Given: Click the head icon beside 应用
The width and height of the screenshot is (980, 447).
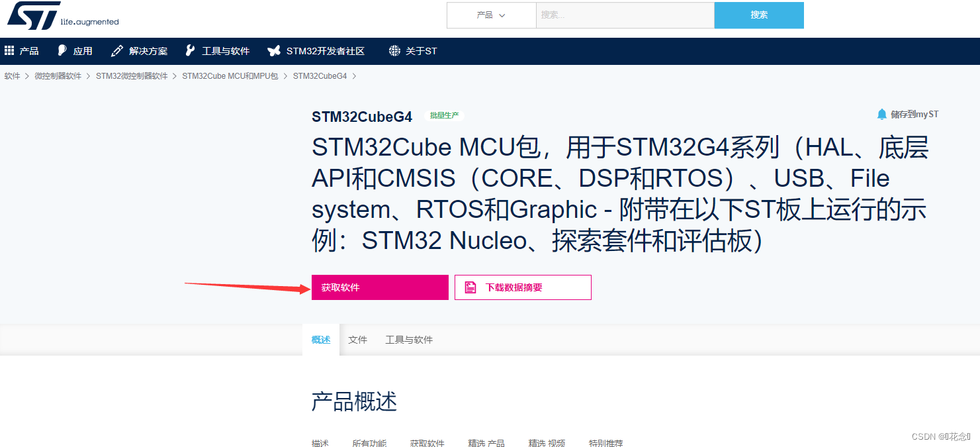Looking at the screenshot, I should (x=62, y=50).
